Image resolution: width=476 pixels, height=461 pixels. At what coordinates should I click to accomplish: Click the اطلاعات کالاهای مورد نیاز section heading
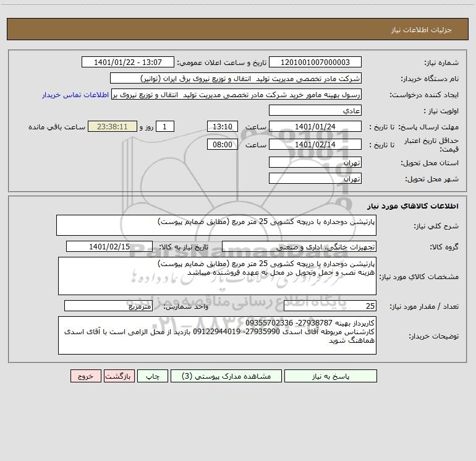pos(413,206)
